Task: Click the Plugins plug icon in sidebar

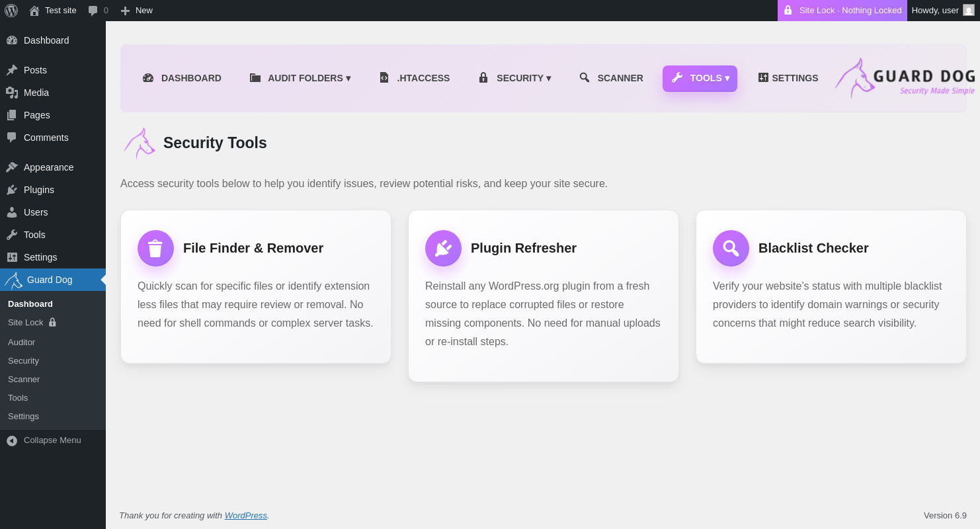Action: point(12,190)
